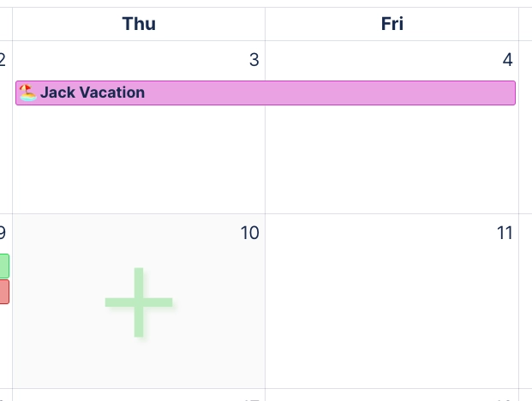Open the Jack Vacation event title

tap(93, 93)
